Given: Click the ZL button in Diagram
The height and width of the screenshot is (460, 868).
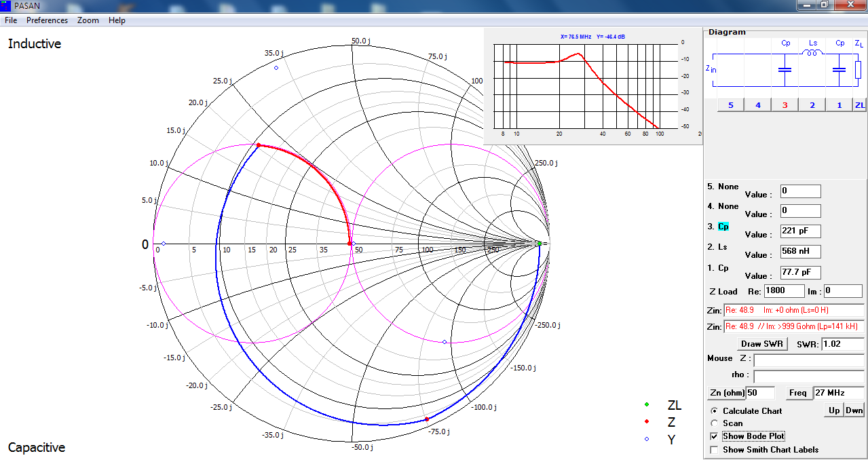Looking at the screenshot, I should click(x=860, y=105).
